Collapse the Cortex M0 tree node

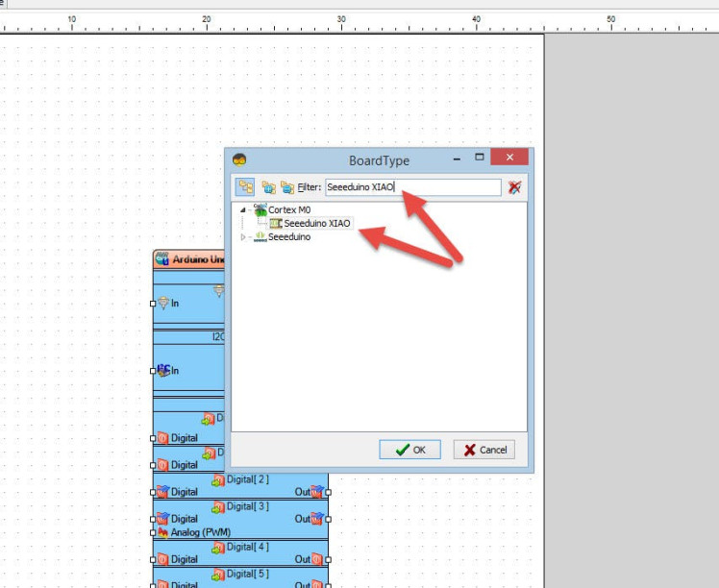[242, 209]
